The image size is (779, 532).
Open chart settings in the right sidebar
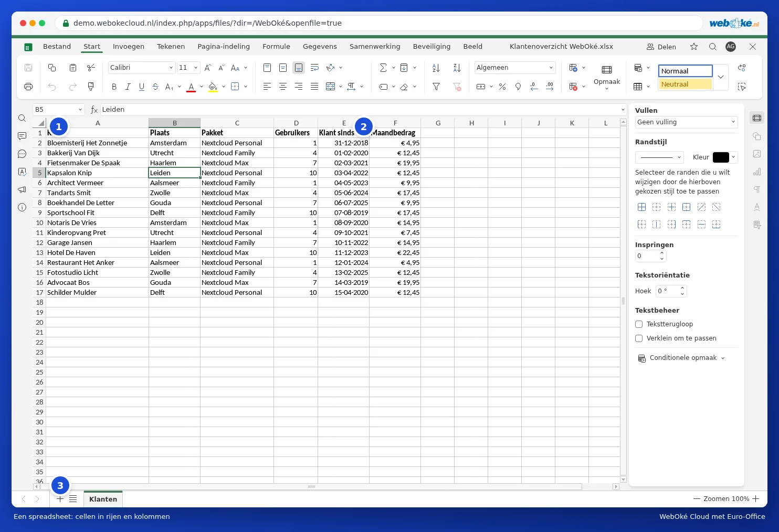(757, 172)
